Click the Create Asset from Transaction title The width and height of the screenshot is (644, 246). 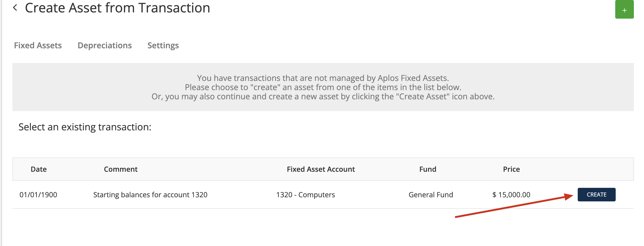pos(118,8)
